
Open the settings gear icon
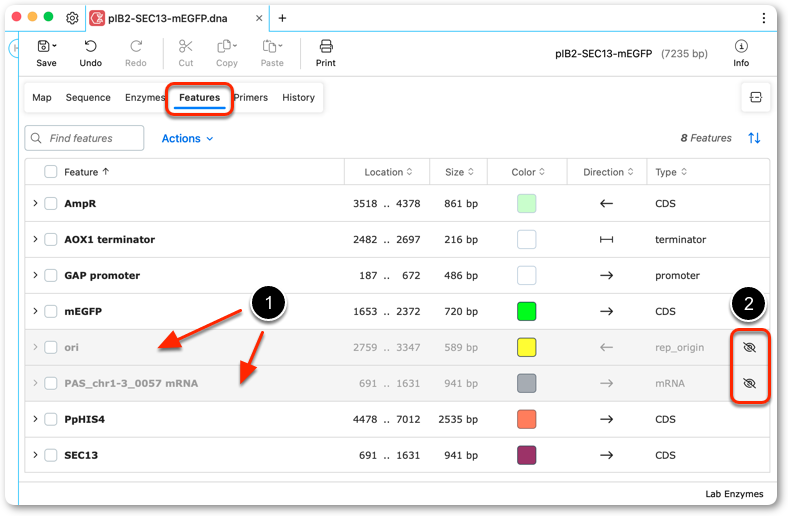(72, 19)
